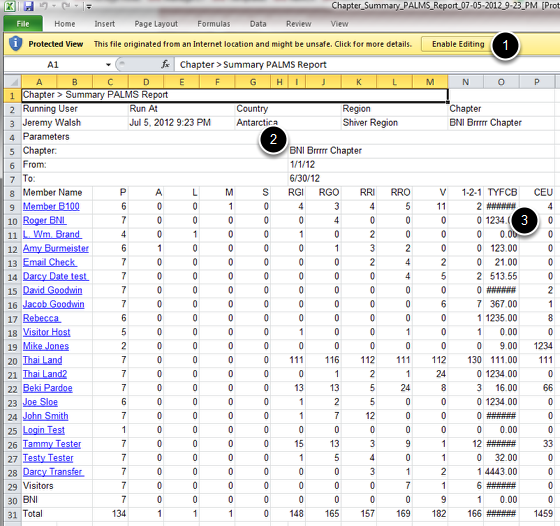Open the Rebecca member link

[x=41, y=318]
